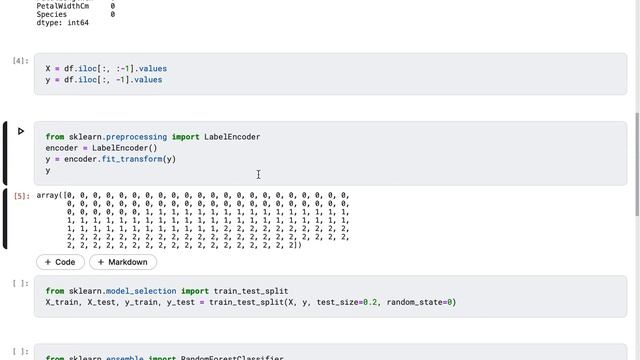
Task: Click the vertical scrollbar thumb
Action: pos(637,164)
